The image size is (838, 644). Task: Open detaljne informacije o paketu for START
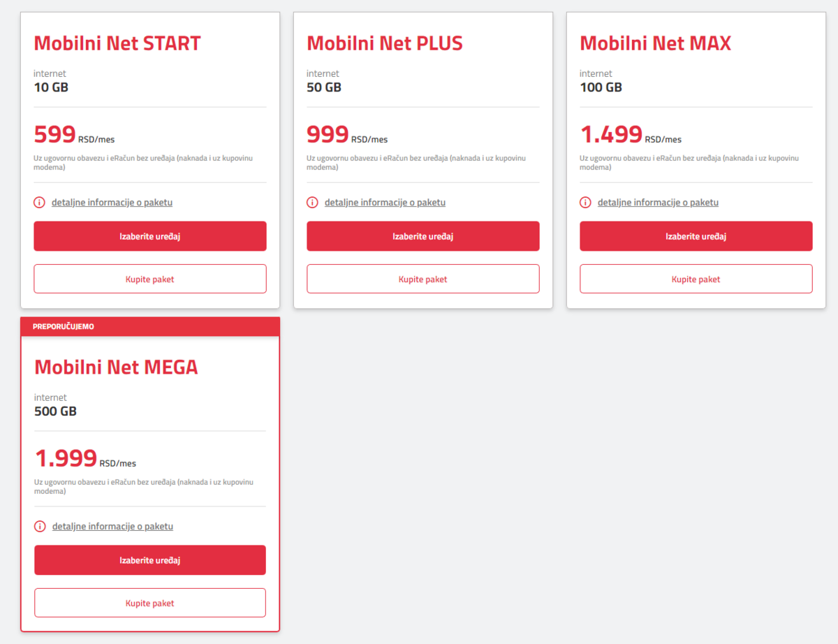tap(112, 203)
